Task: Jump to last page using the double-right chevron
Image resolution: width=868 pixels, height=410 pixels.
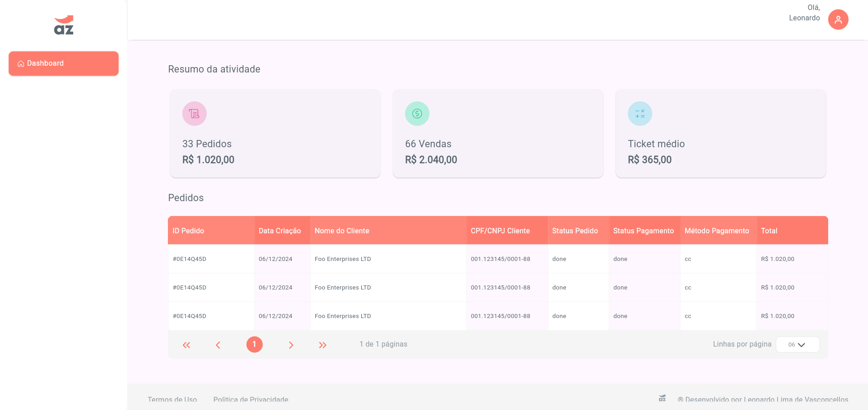Action: tap(323, 344)
